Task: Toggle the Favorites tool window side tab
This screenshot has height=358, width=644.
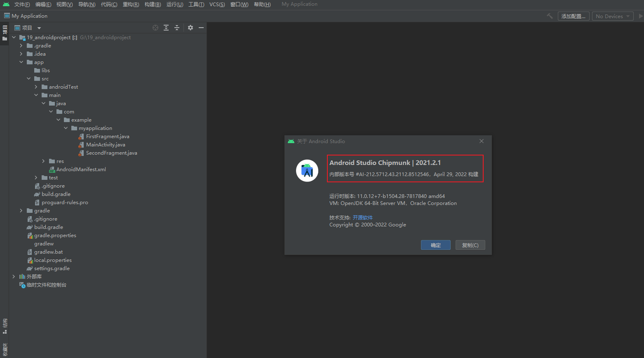Action: coord(5,350)
